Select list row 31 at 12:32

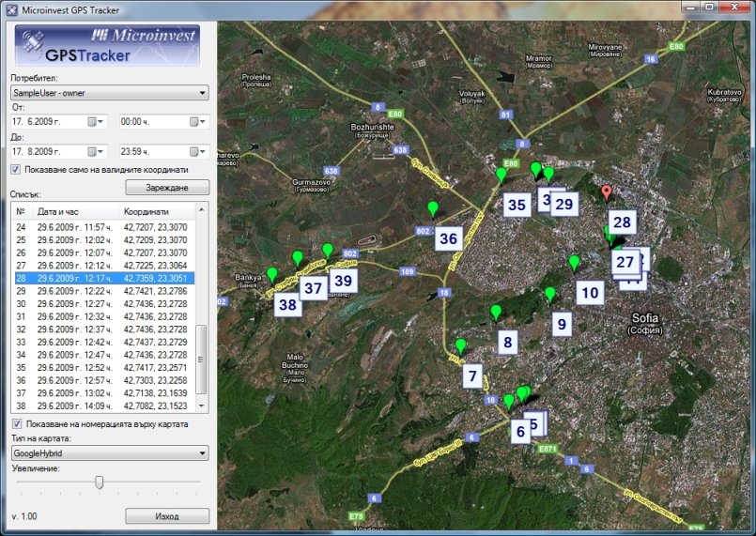point(103,316)
